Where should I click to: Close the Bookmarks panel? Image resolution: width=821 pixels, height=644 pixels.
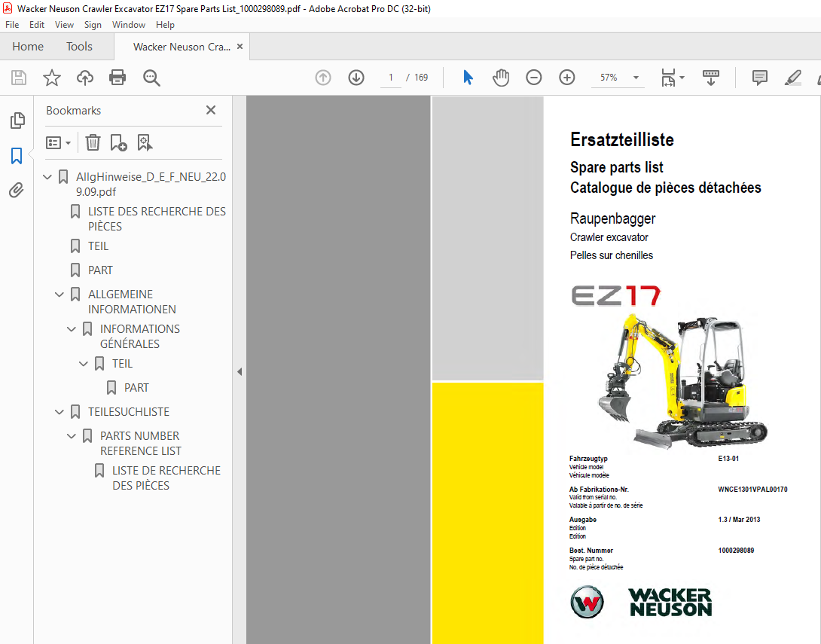pos(210,110)
